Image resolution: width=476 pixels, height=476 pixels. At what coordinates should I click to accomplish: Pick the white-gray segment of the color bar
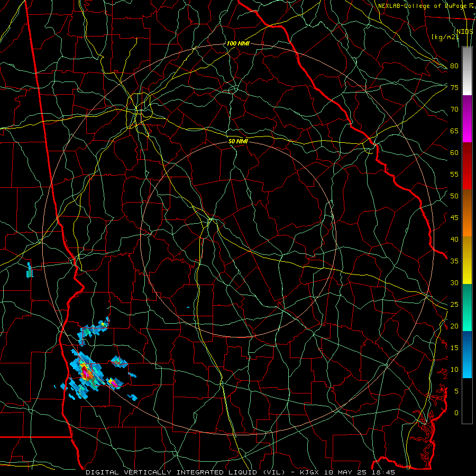[467, 71]
